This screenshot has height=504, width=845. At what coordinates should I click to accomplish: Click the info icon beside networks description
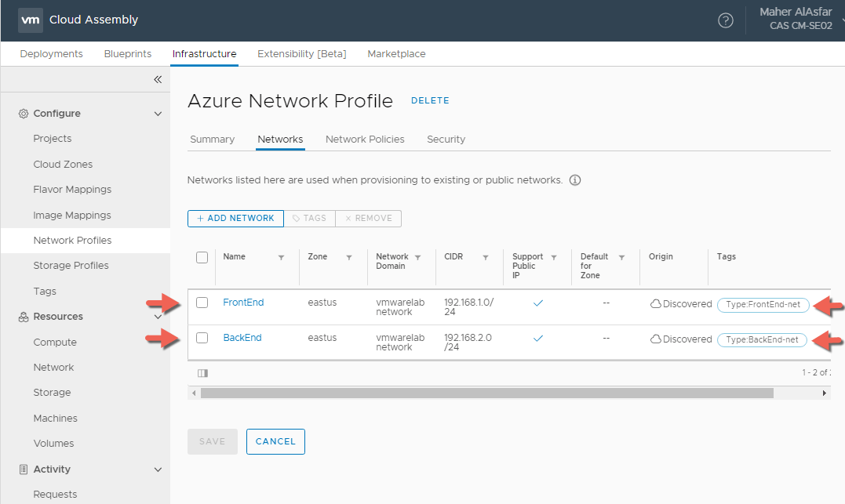point(575,180)
